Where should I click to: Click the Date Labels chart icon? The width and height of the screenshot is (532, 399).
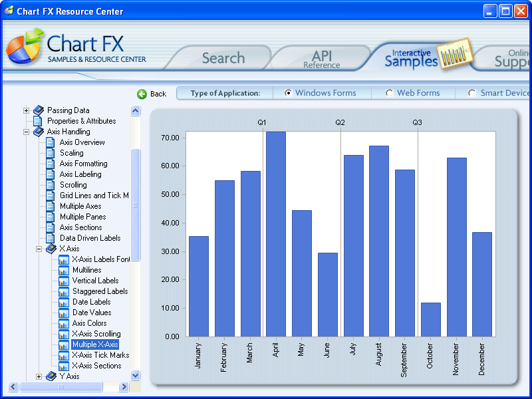(x=63, y=302)
